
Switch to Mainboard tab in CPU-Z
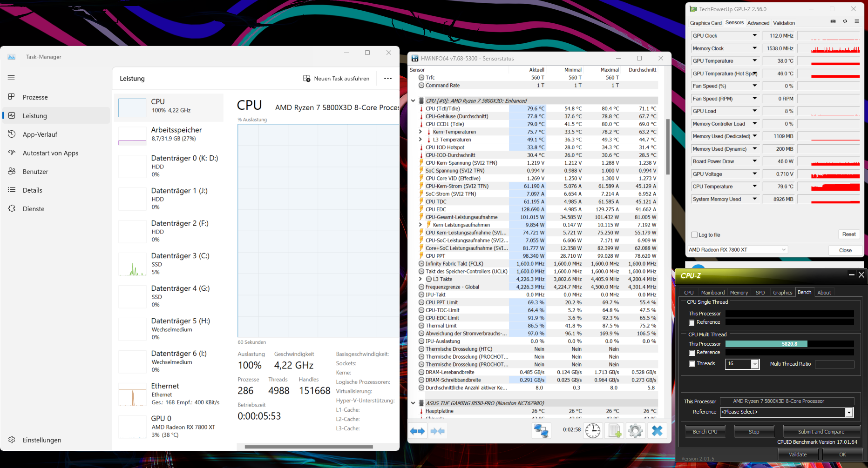(712, 293)
